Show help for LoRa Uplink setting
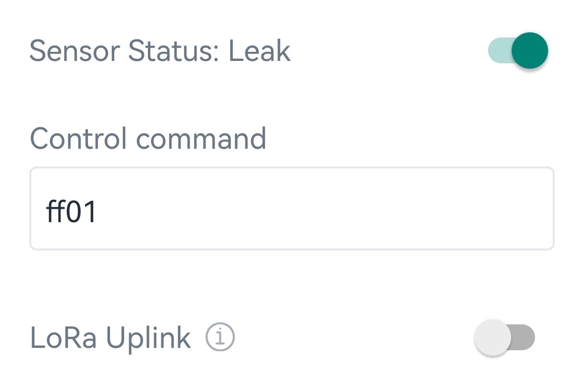 click(x=220, y=337)
